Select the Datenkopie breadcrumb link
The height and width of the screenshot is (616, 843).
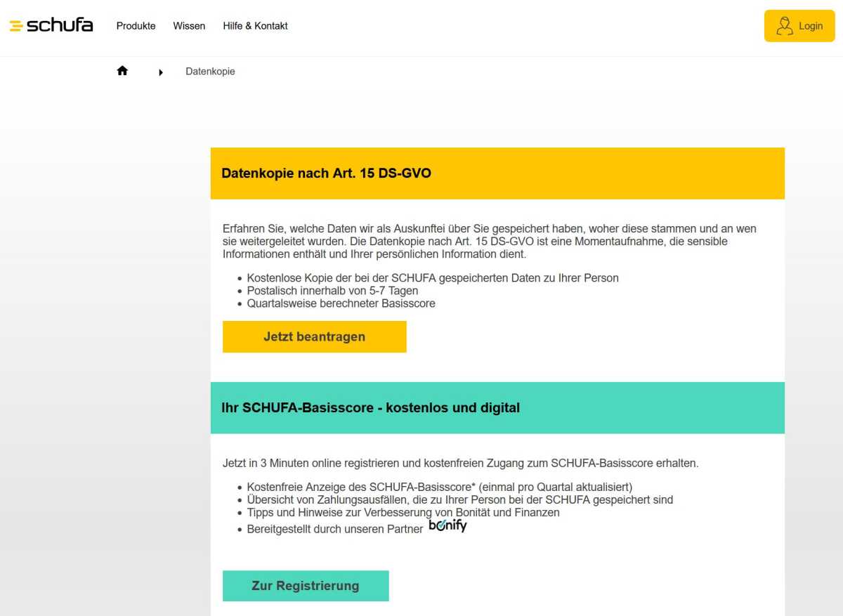210,71
